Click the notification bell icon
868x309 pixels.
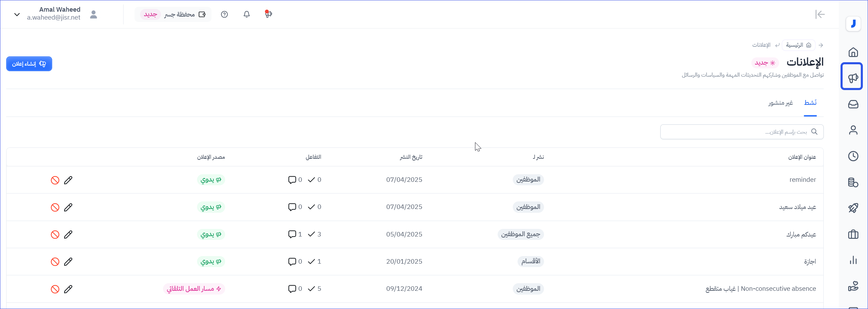tap(246, 14)
